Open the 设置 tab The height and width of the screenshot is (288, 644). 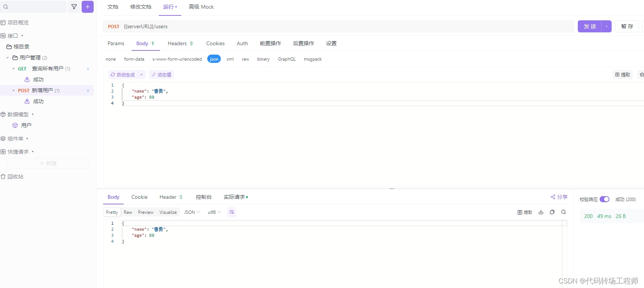[x=331, y=43]
